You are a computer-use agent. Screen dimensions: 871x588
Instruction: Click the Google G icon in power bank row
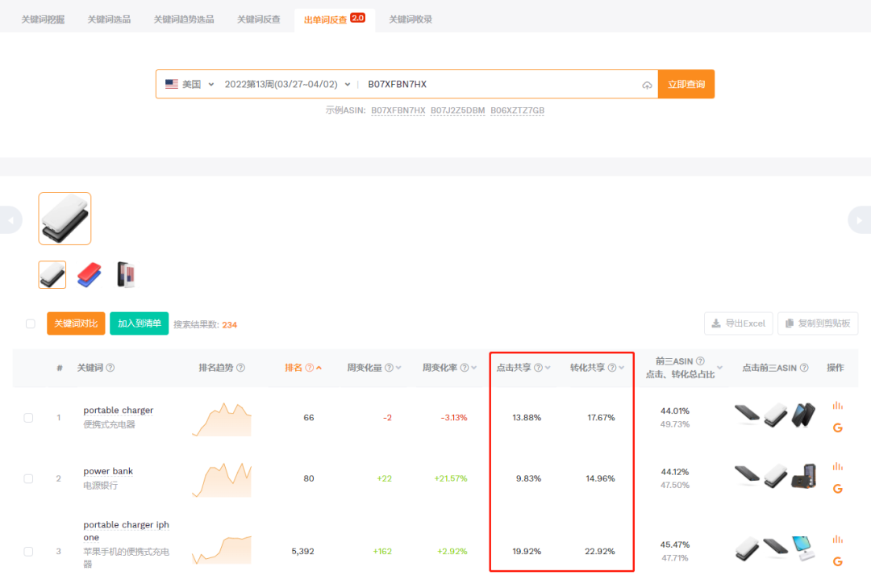838,489
